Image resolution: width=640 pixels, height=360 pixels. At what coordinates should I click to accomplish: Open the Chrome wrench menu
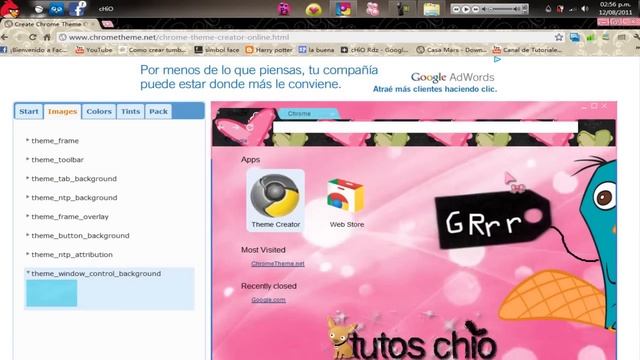pyautogui.click(x=637, y=37)
